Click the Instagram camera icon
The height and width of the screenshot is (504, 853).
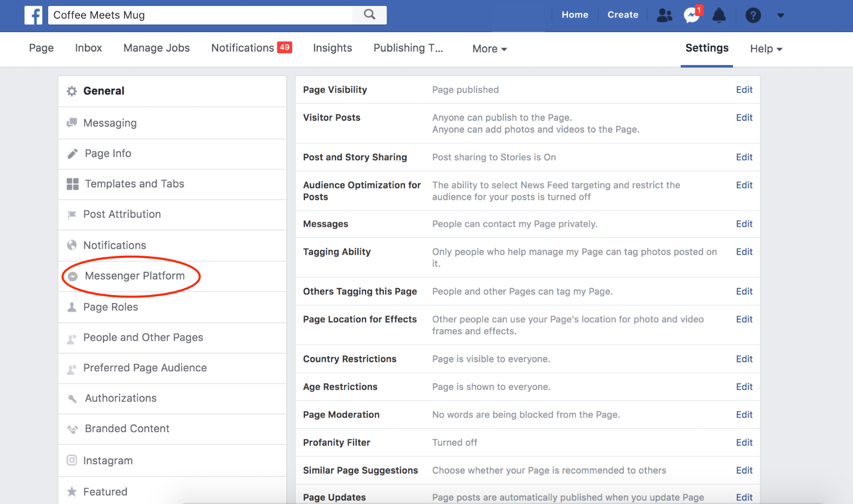coord(71,460)
